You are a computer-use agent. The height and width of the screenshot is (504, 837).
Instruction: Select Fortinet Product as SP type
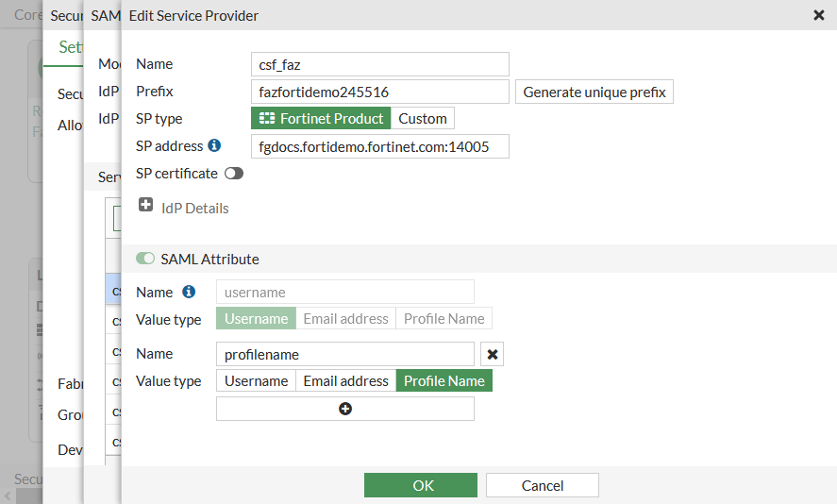tap(321, 118)
